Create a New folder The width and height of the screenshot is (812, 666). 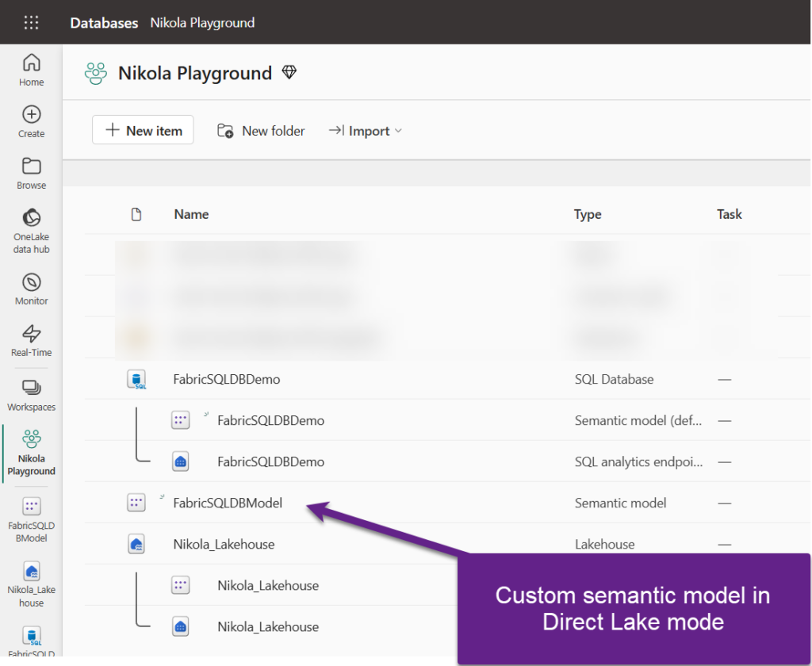pyautogui.click(x=261, y=131)
